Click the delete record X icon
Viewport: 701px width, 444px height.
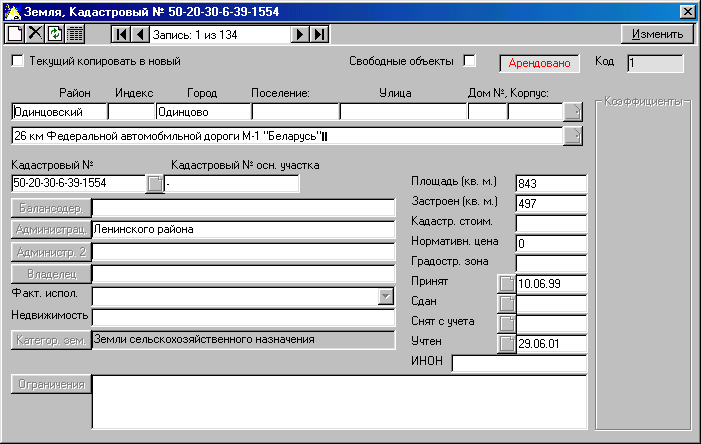coord(35,34)
